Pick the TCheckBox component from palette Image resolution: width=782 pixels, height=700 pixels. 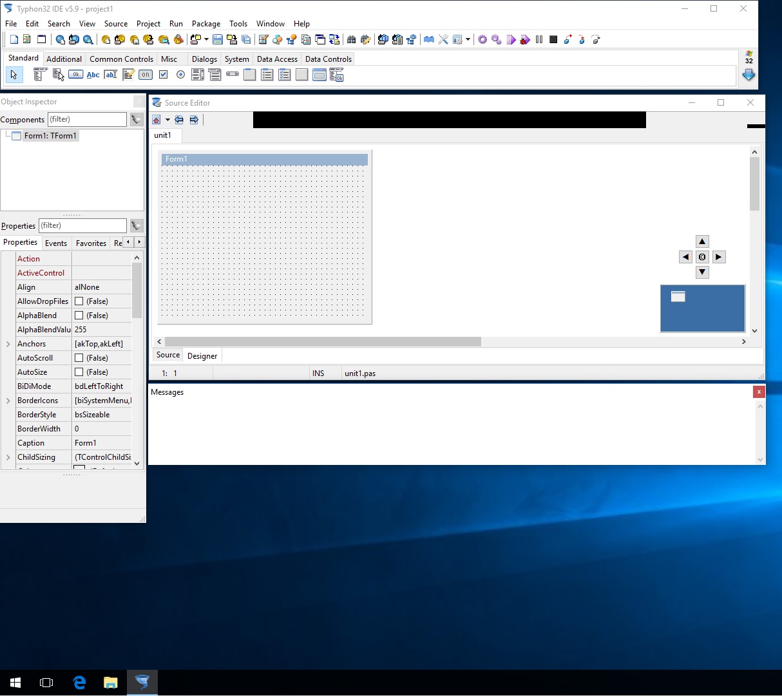163,75
